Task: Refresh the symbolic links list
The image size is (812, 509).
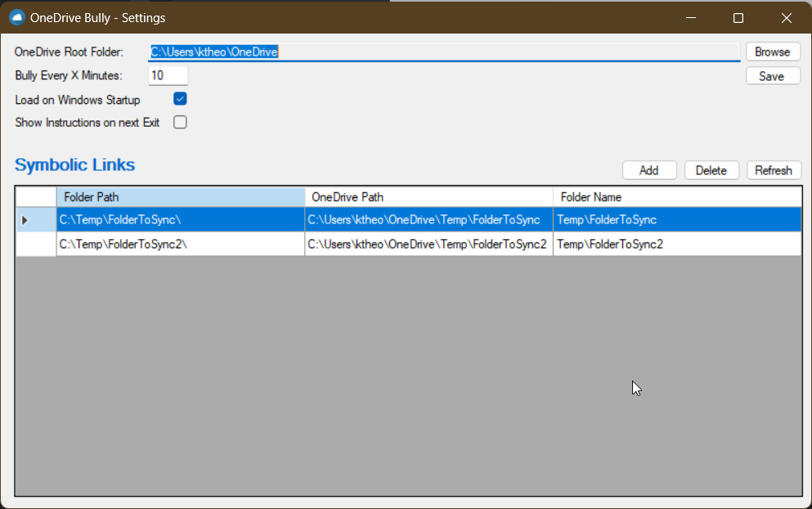Action: (774, 170)
